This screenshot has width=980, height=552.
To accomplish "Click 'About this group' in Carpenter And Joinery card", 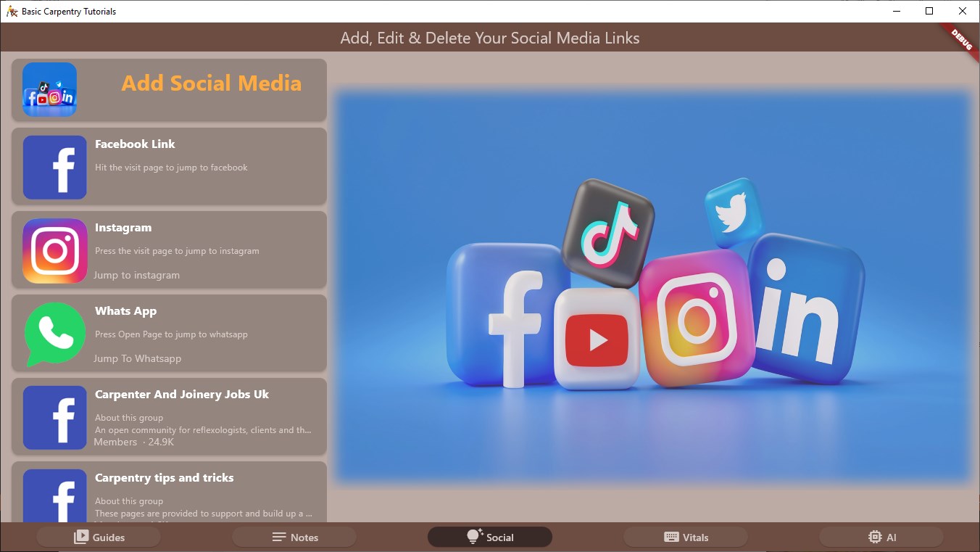I will coord(129,418).
